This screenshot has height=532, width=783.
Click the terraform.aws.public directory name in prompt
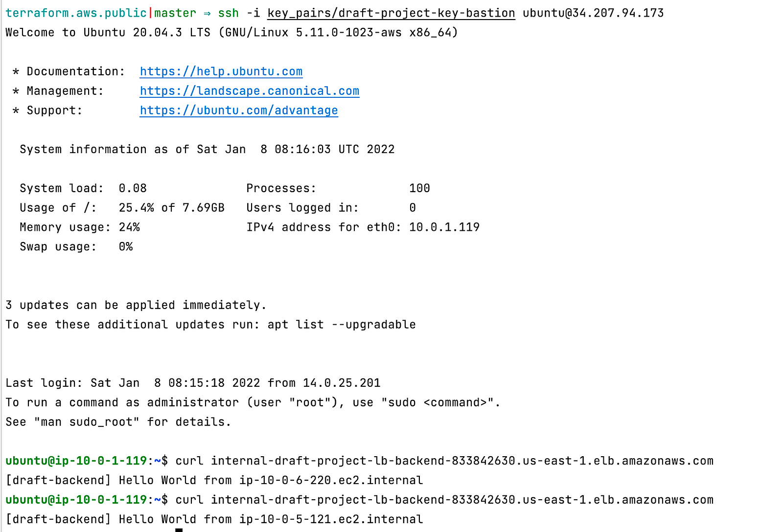coord(76,13)
